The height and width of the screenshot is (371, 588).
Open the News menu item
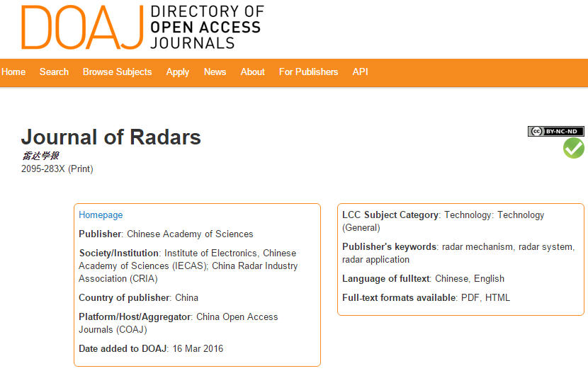point(215,72)
